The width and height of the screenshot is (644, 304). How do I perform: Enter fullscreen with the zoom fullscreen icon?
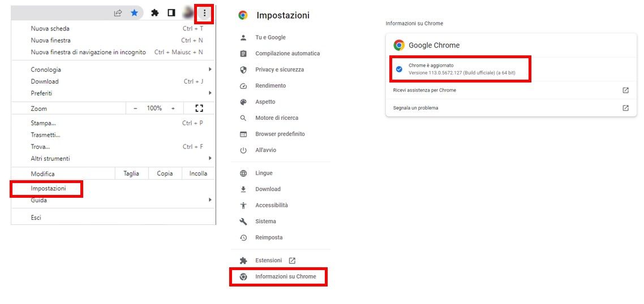point(199,108)
